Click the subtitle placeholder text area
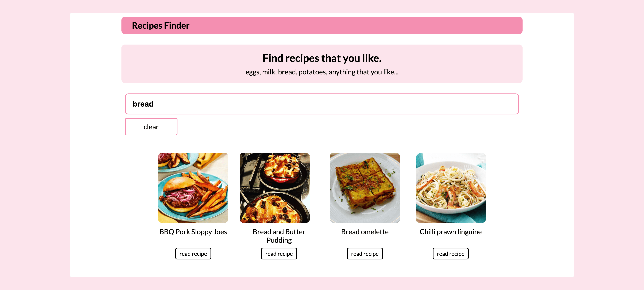This screenshot has width=644, height=290. pos(322,72)
